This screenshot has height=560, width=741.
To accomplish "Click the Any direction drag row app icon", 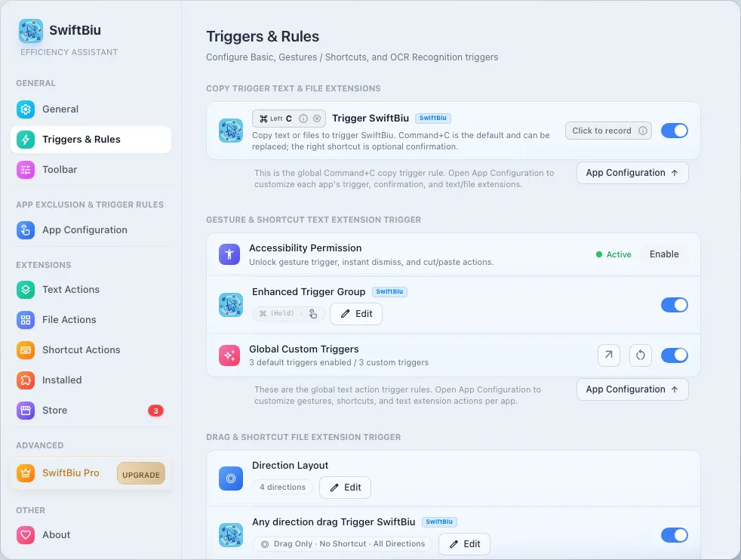I will 231,535.
